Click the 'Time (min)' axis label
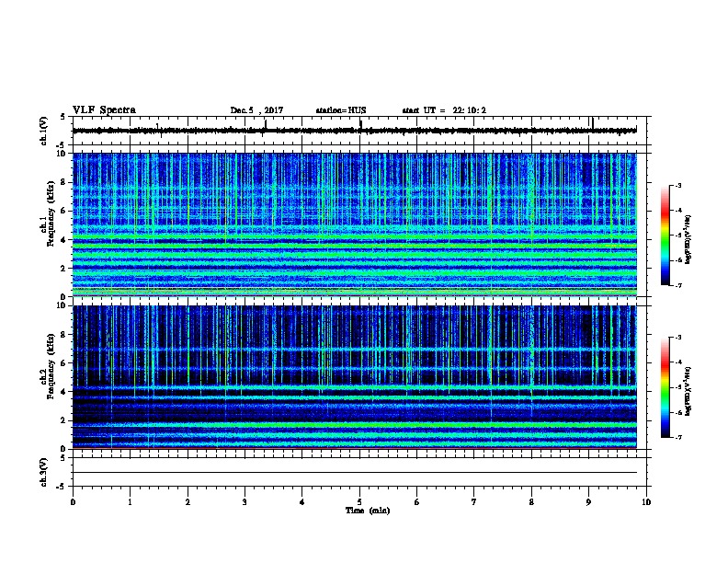 [x=368, y=511]
